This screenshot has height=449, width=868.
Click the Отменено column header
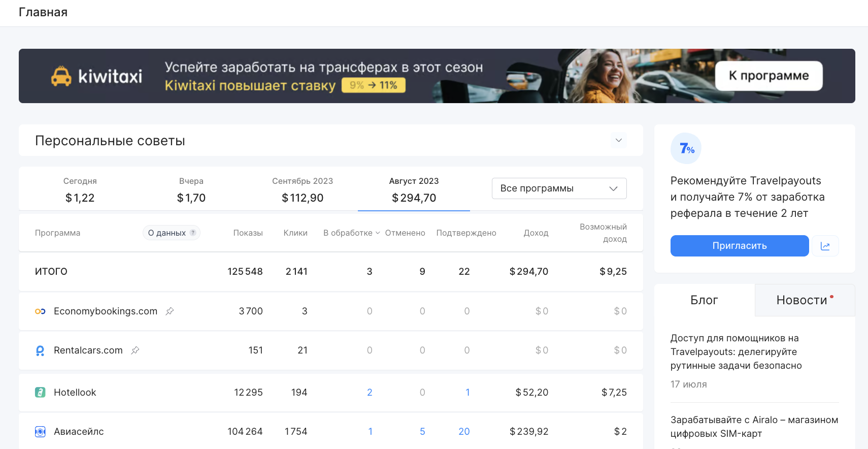[405, 233]
